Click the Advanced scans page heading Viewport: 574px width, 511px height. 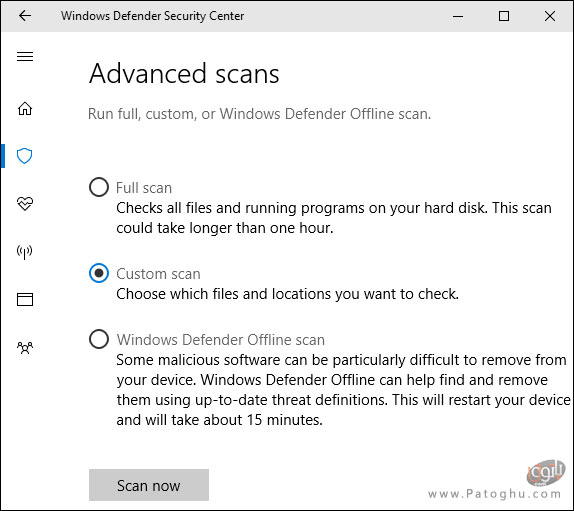click(x=184, y=74)
